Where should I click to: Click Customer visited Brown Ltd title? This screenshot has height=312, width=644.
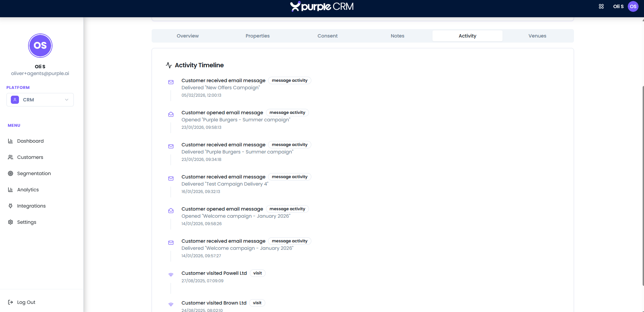[x=214, y=303]
